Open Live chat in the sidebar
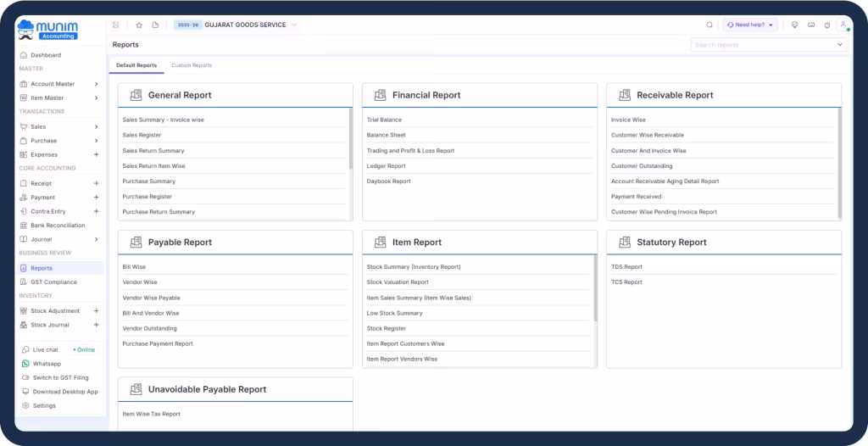This screenshot has width=868, height=446. 45,350
